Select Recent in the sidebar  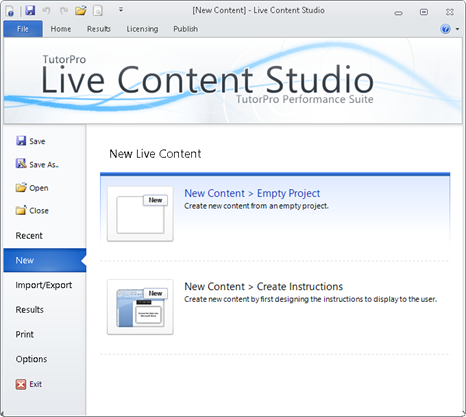29,236
